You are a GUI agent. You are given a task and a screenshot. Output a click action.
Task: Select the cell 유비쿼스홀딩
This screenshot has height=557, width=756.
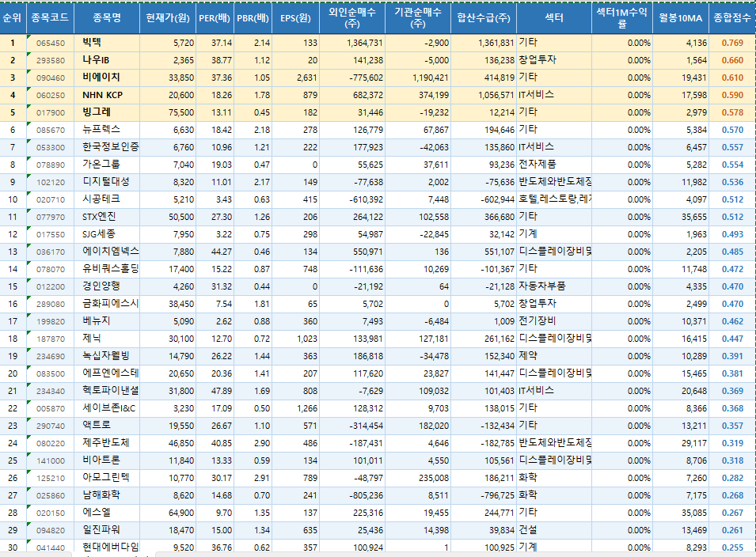point(107,269)
